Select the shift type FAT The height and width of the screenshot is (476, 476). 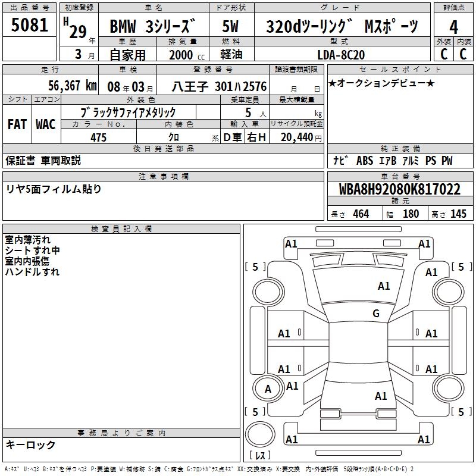coord(17,124)
